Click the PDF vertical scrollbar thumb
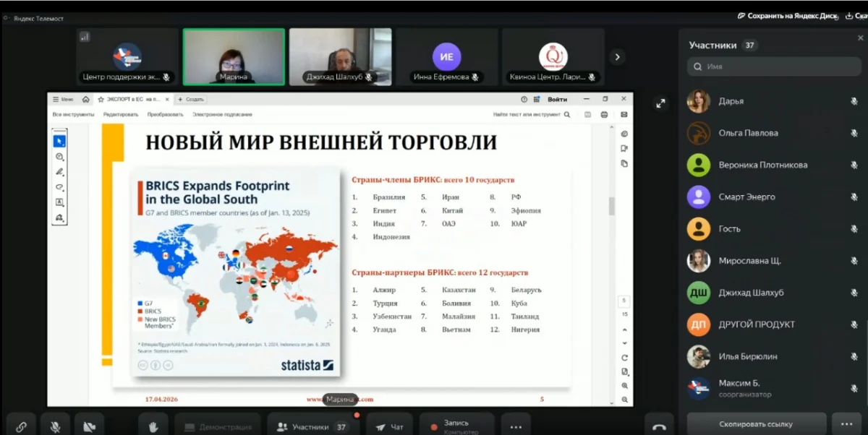This screenshot has height=435, width=868. (x=611, y=206)
